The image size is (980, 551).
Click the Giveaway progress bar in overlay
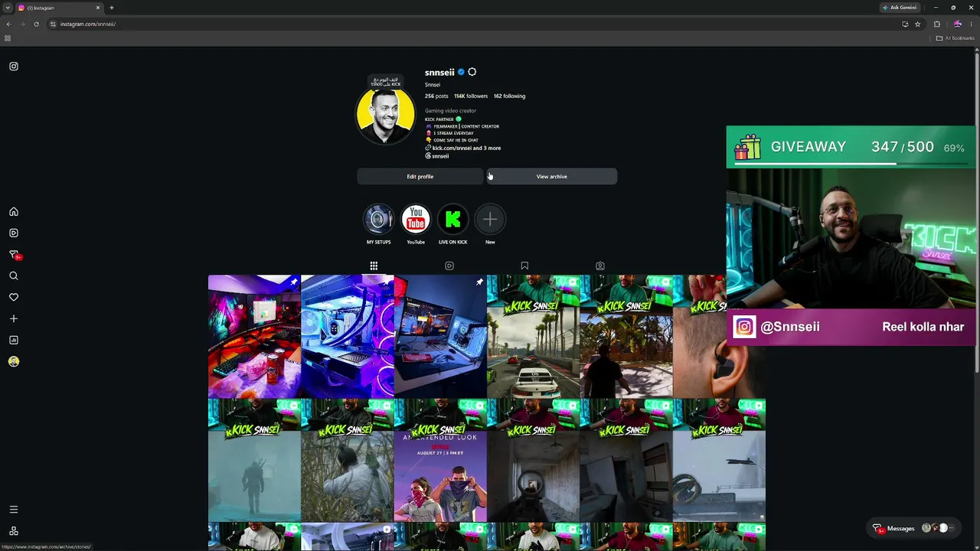pos(851,163)
